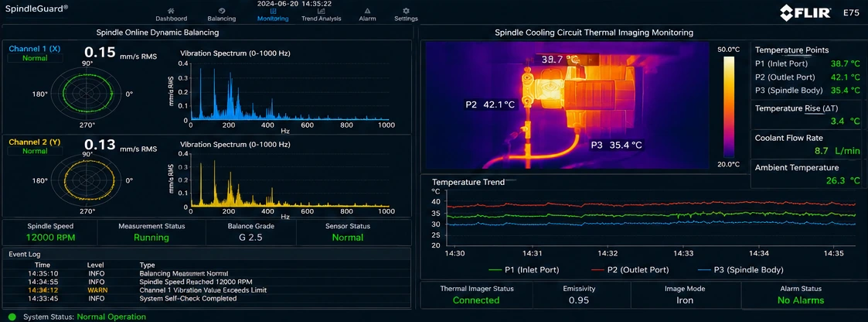Open the Trend Analysis tab
The height and width of the screenshot is (322, 868).
click(x=321, y=15)
